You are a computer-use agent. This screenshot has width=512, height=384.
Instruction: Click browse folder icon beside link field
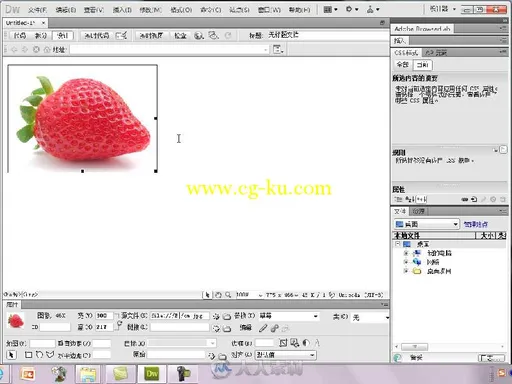[227, 329]
